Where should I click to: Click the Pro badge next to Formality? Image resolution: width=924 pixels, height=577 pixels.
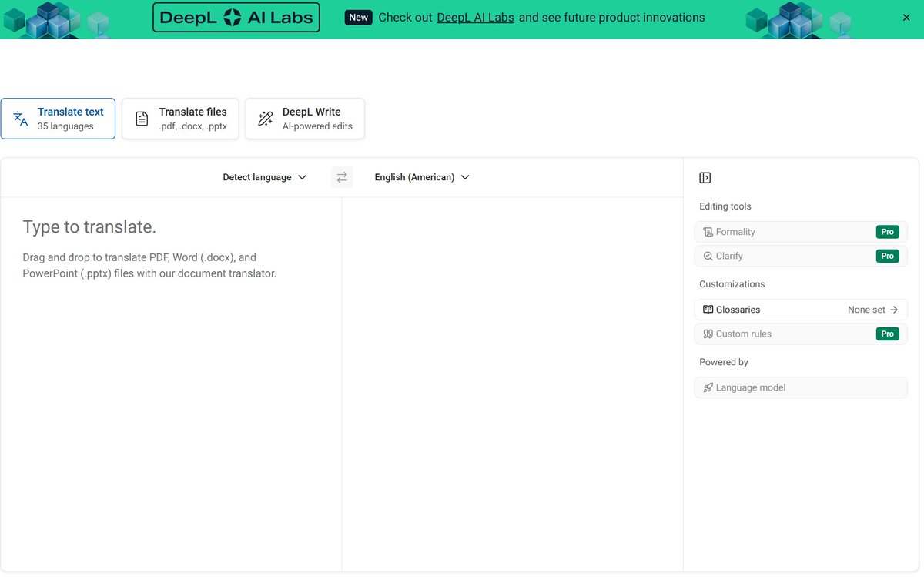click(x=888, y=232)
